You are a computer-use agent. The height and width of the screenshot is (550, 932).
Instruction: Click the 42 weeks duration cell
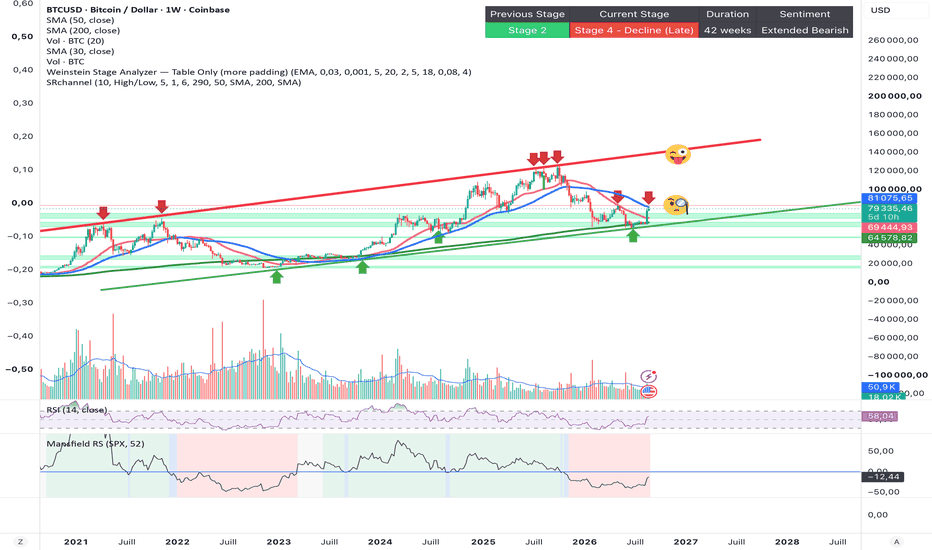point(728,30)
